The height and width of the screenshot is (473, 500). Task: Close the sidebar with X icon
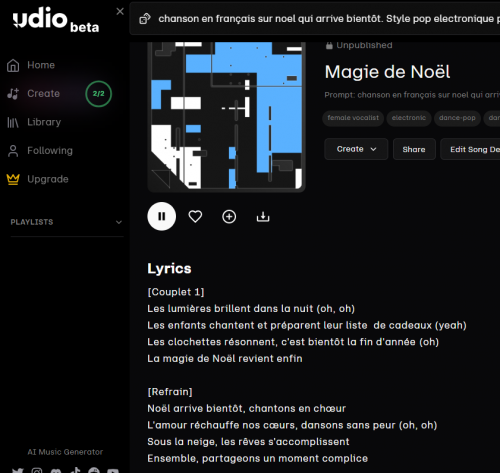120,11
